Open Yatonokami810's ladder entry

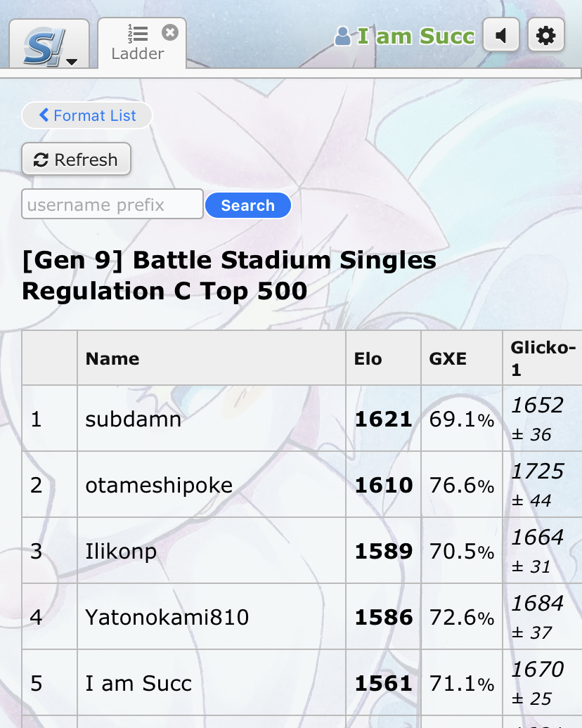click(167, 618)
